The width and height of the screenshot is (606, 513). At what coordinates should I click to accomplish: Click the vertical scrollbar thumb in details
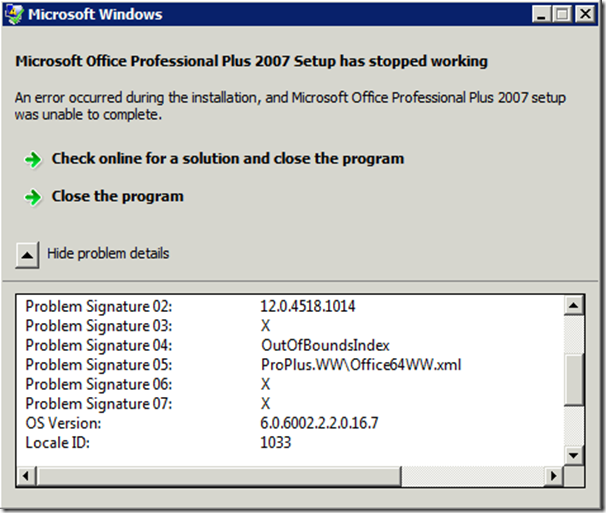[574, 378]
